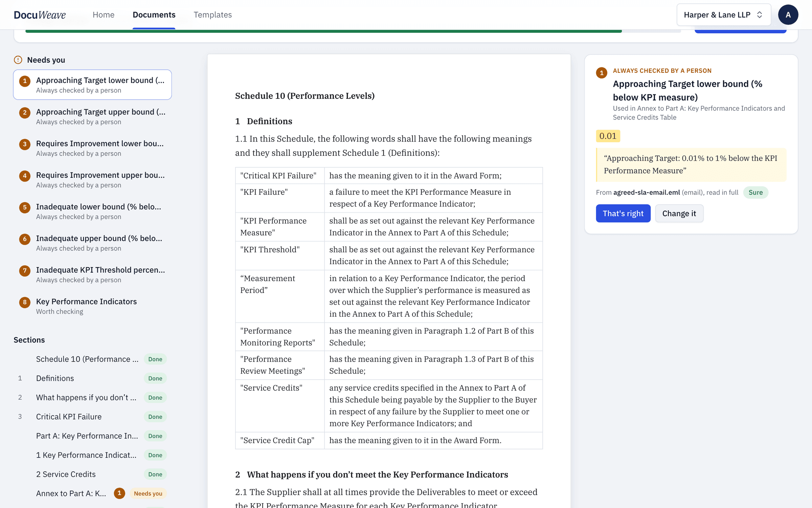Click the highlighted 0.01 value
This screenshot has height=508, width=812.
tap(608, 136)
